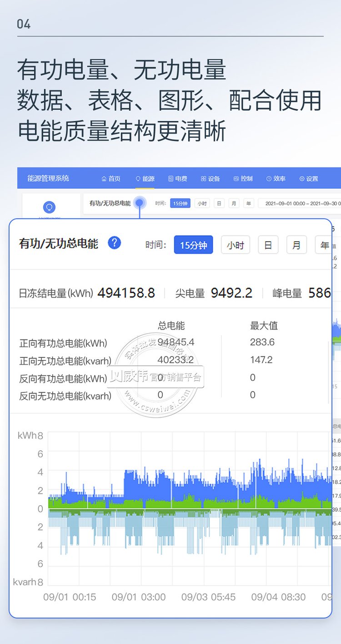
Task: Click the round lightbulb icon in sidebar
Action: (49, 208)
